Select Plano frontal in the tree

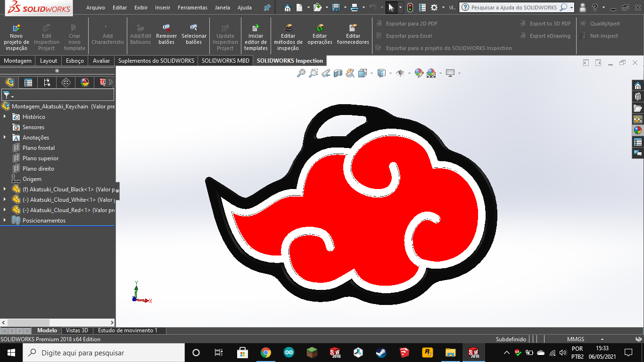click(38, 148)
